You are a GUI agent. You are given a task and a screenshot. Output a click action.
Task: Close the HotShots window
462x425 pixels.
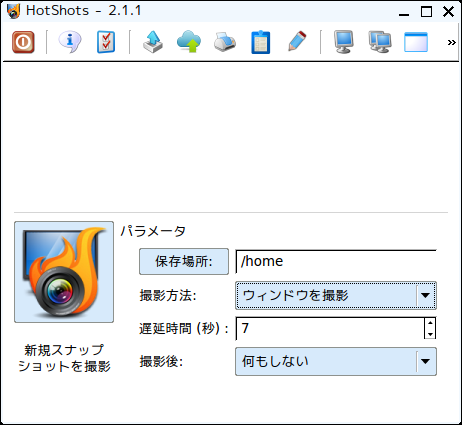(x=448, y=12)
